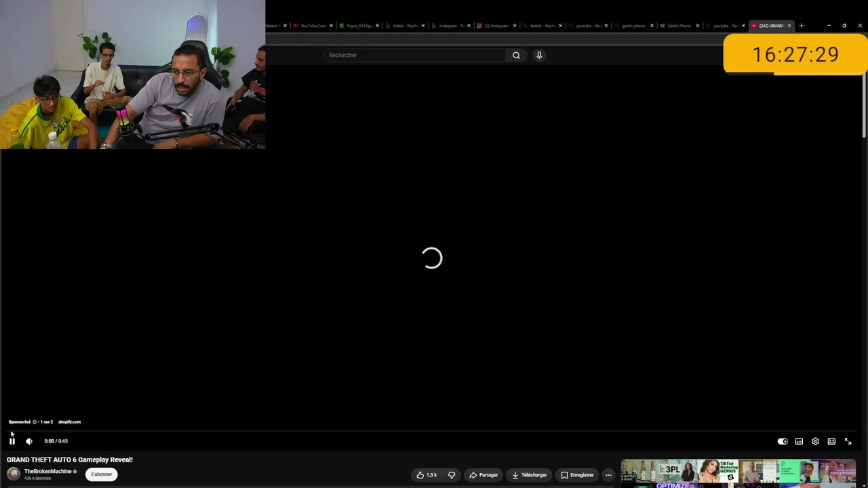This screenshot has width=868, height=488.
Task: Switch to the (2) Instagram tab
Action: click(495, 26)
